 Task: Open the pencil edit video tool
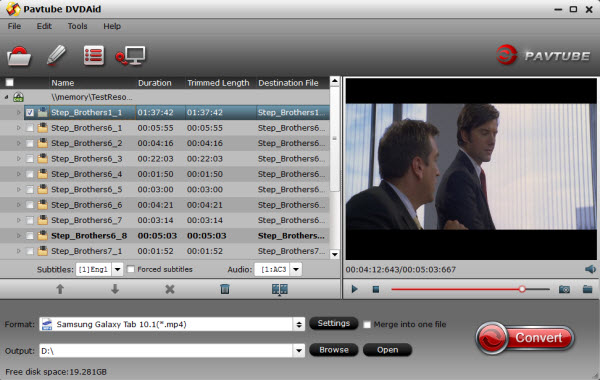click(56, 55)
